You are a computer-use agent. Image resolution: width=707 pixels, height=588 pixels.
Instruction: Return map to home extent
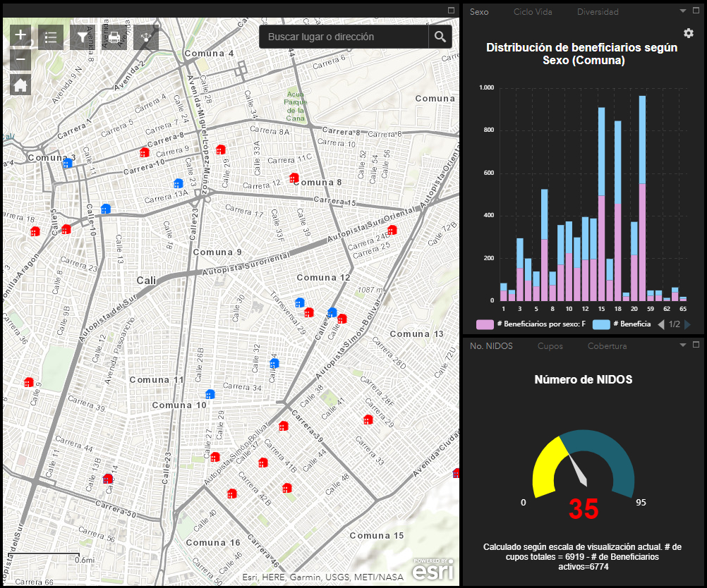(x=20, y=85)
